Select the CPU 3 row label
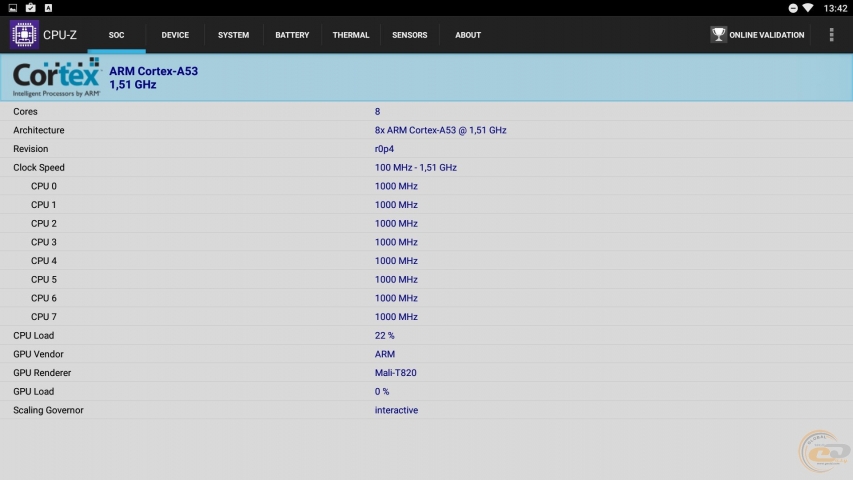 point(44,242)
